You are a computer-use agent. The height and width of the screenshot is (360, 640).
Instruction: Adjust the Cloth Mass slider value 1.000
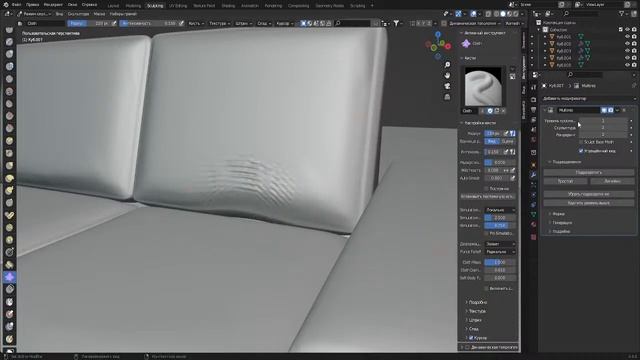pos(500,262)
